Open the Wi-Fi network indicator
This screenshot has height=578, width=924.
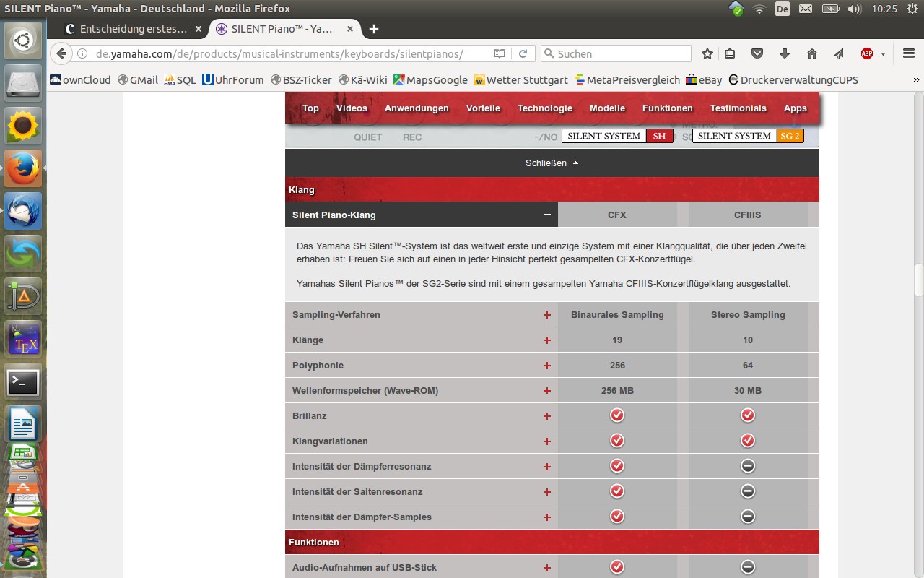(x=759, y=9)
